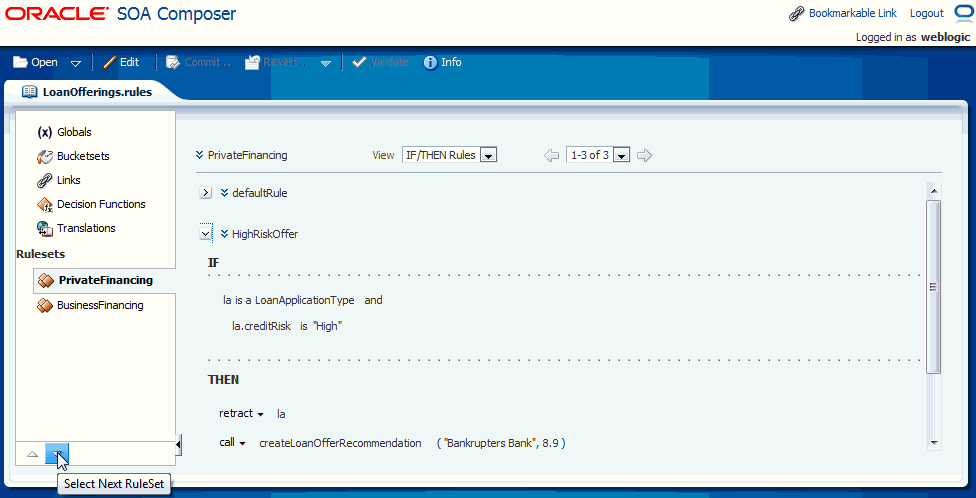This screenshot has width=976, height=498.
Task: Expand the defaultRule rule
Action: 206,194
